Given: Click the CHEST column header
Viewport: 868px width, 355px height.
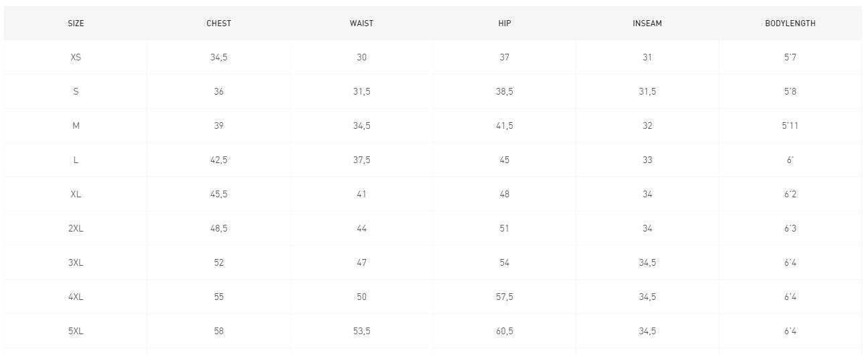Looking at the screenshot, I should [219, 23].
